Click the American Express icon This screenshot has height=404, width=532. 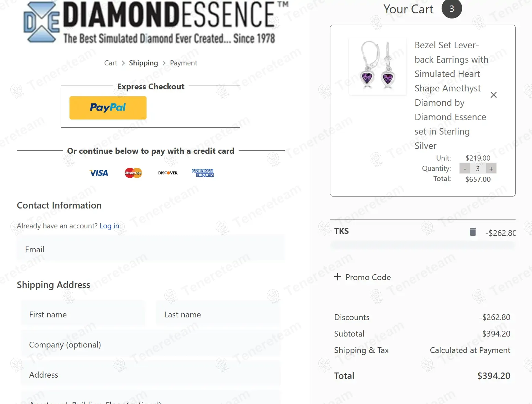click(203, 173)
